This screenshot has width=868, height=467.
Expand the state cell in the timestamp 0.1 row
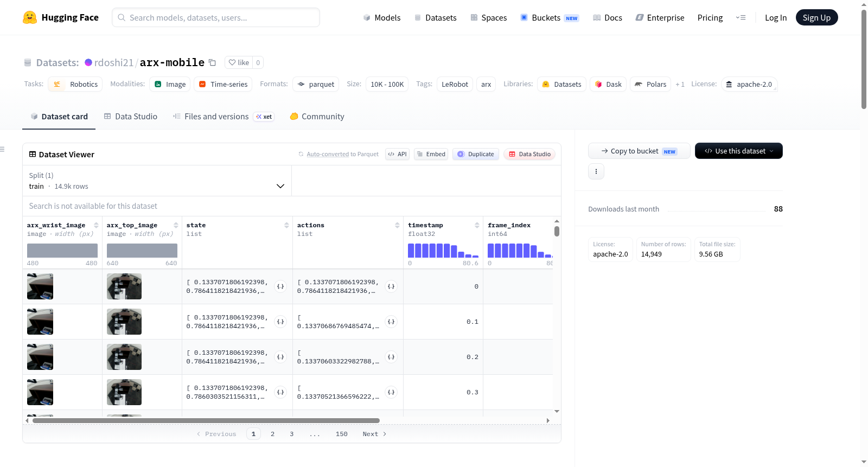click(280, 322)
